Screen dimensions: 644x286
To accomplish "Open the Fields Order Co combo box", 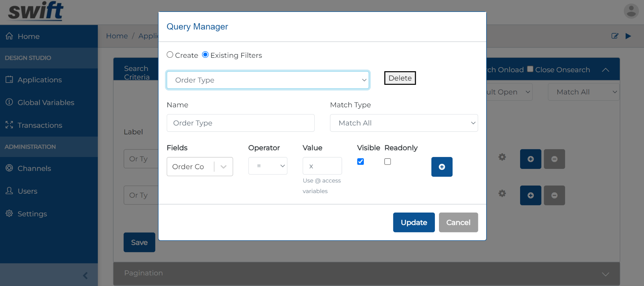I will (x=199, y=167).
